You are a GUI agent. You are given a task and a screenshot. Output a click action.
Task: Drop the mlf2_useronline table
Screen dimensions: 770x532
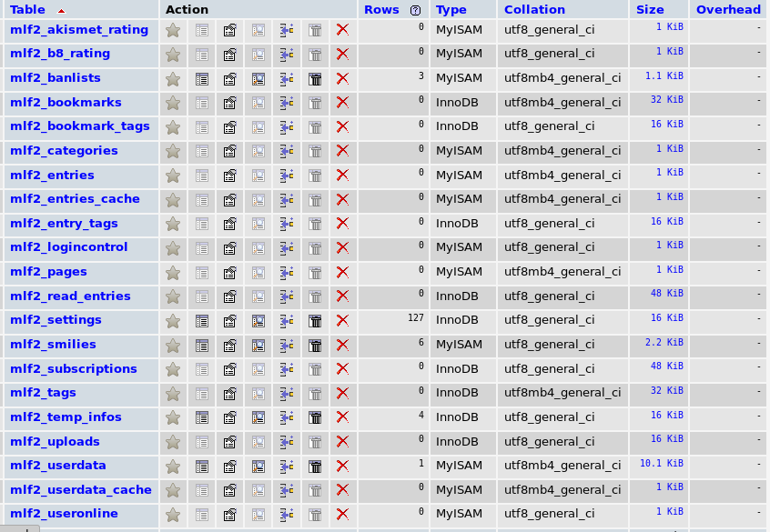pos(343,514)
